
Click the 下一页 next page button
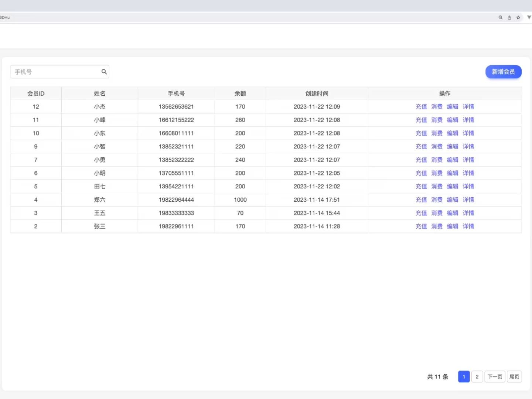[x=495, y=376]
